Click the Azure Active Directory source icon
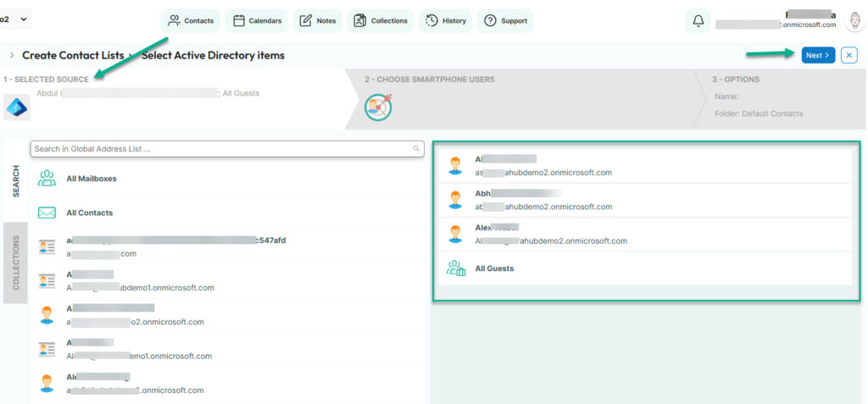 click(17, 108)
